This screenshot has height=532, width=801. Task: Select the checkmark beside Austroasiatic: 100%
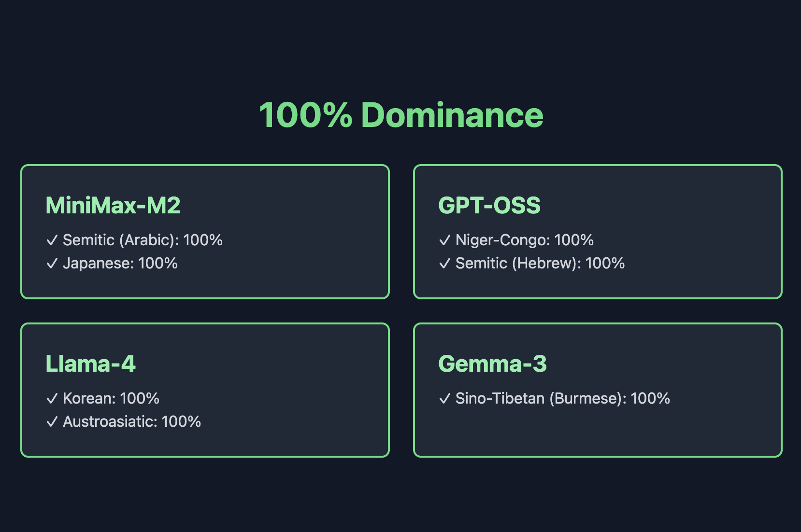coord(52,422)
